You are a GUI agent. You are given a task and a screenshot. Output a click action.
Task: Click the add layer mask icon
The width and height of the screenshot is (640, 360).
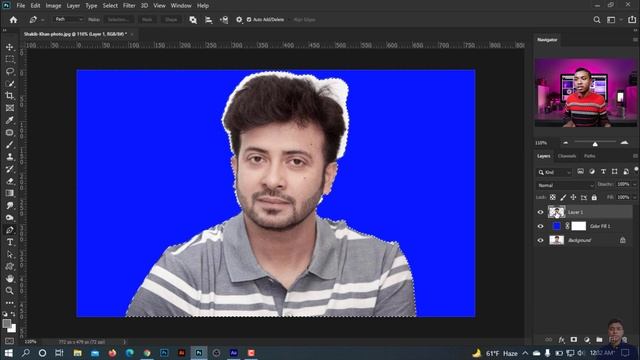574,340
